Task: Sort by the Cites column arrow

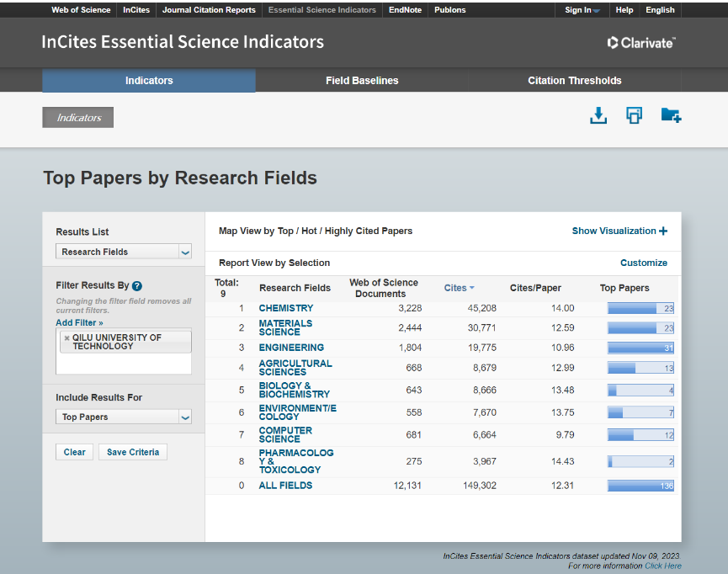Action: click(472, 289)
